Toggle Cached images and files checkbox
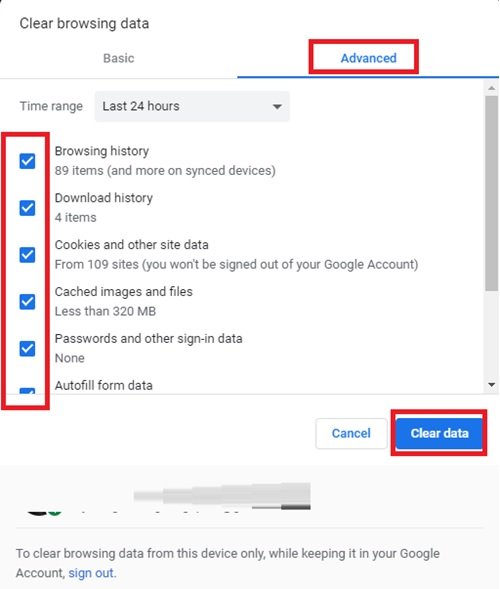500x589 pixels. click(x=27, y=302)
